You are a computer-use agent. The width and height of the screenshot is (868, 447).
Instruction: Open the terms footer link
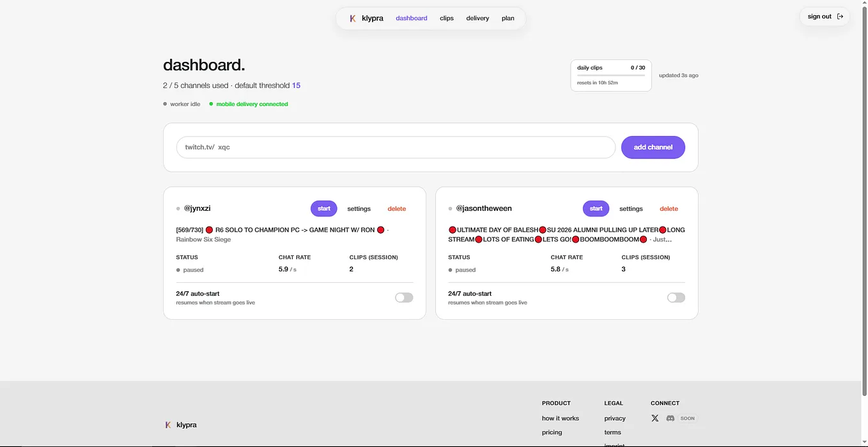click(612, 432)
